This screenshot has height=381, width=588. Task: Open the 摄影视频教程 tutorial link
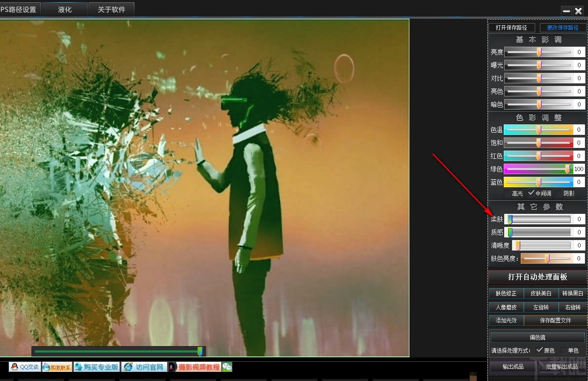coord(194,367)
